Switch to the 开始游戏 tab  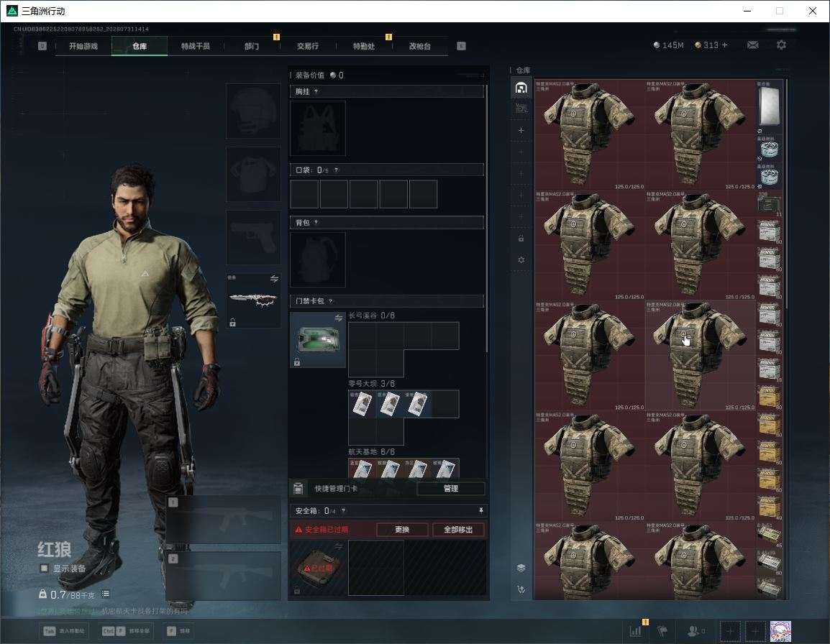[83, 46]
